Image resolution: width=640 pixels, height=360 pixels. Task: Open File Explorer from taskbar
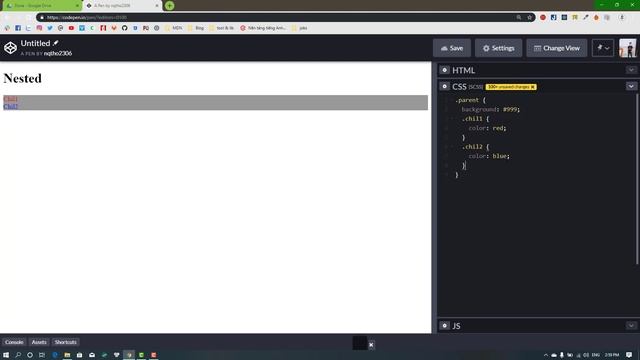[x=67, y=355]
